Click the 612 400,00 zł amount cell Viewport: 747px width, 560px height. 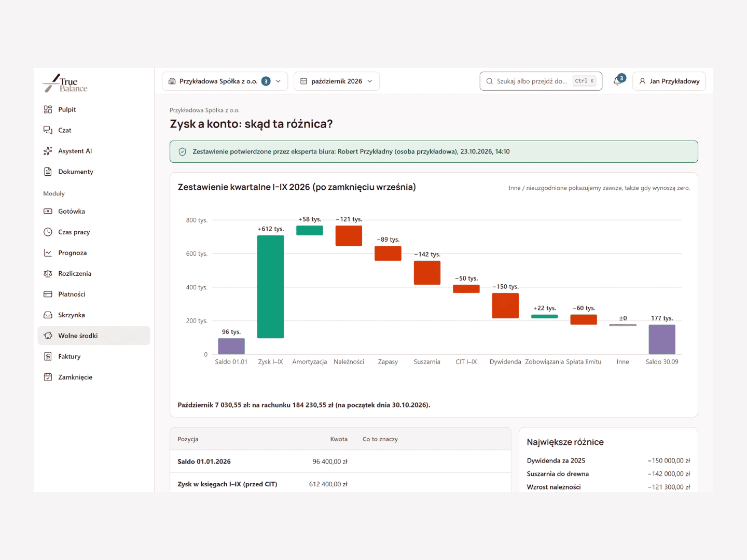point(328,484)
